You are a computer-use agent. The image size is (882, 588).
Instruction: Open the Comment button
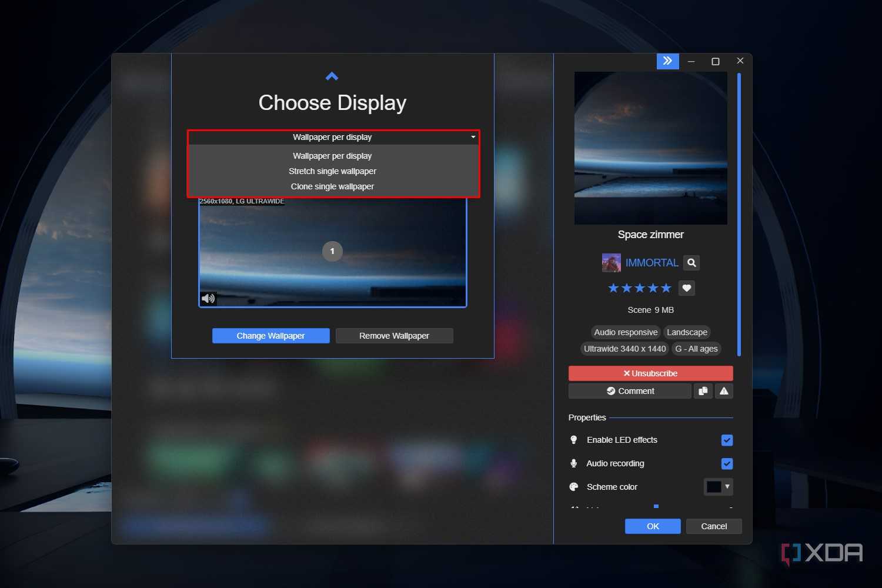coord(630,391)
